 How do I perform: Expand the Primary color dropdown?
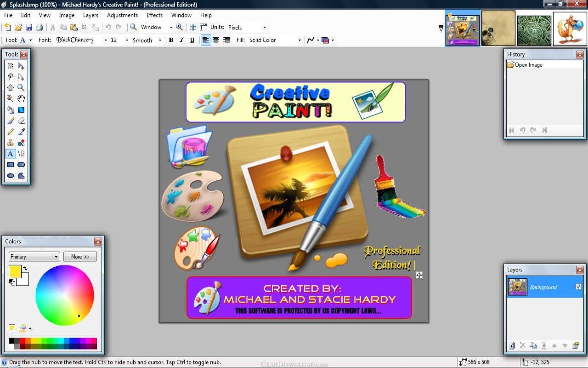[34, 257]
